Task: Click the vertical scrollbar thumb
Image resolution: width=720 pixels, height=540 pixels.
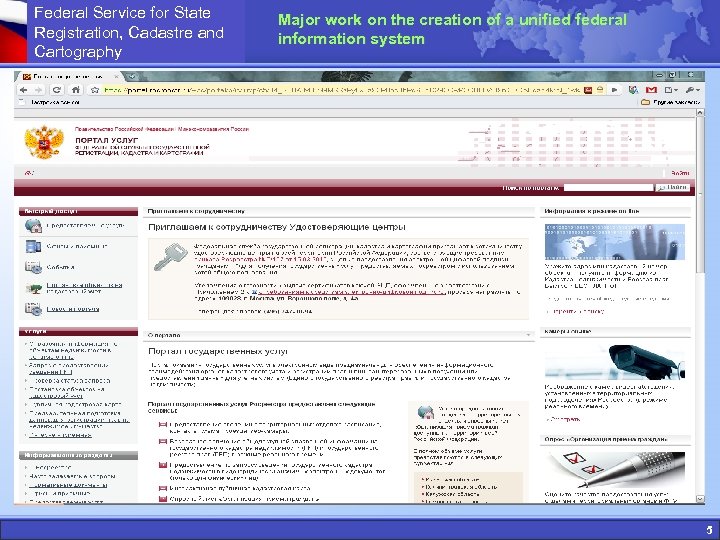Action: 700,195
